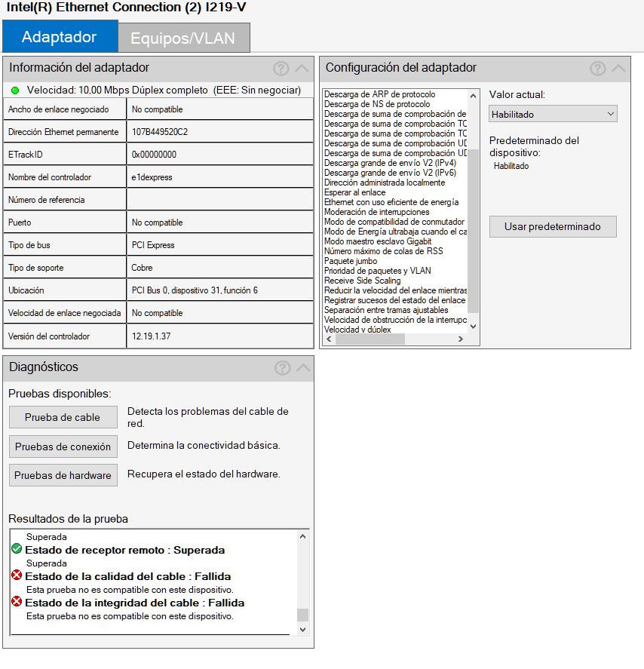Click the settings list vertical scrollbar thumb

pyautogui.click(x=473, y=230)
